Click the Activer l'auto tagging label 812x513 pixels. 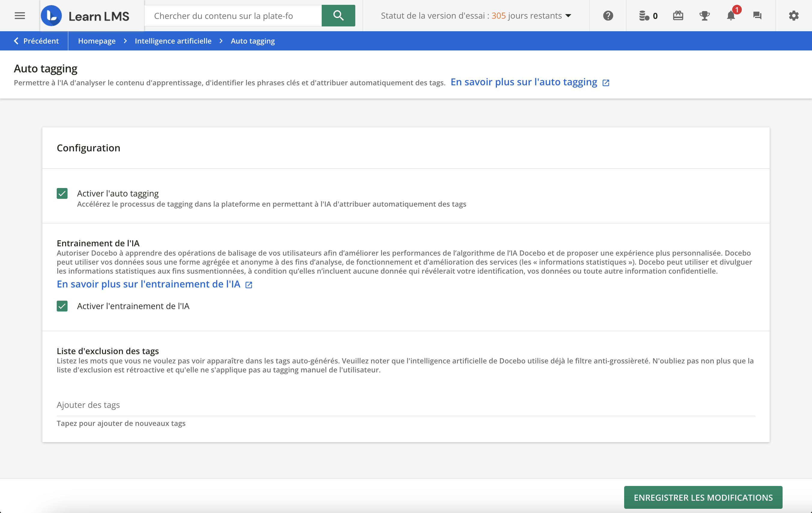[118, 193]
